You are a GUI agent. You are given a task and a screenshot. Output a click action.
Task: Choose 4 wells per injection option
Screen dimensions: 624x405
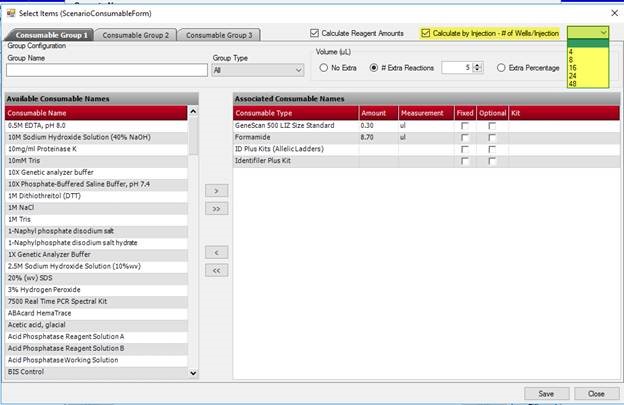point(588,52)
